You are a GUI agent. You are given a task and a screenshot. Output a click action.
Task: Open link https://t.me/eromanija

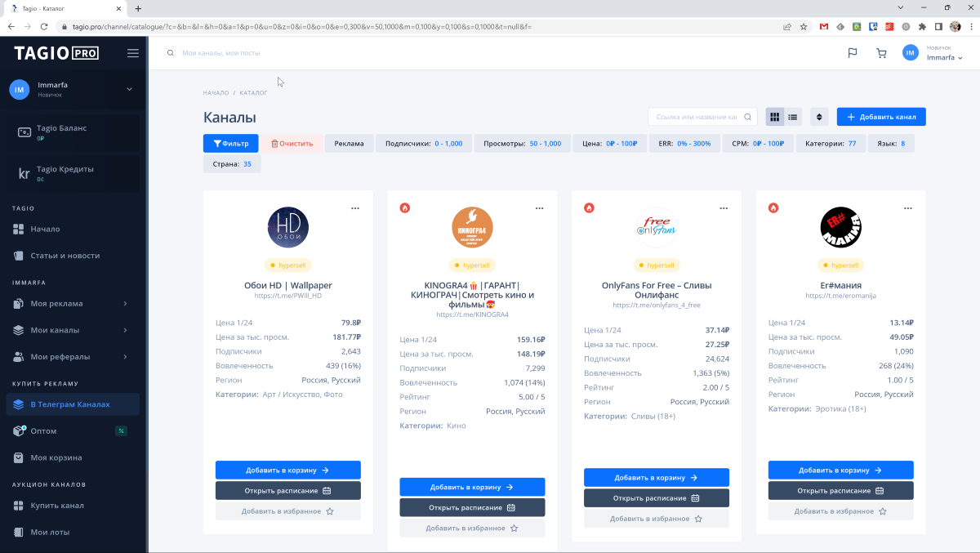click(x=841, y=296)
